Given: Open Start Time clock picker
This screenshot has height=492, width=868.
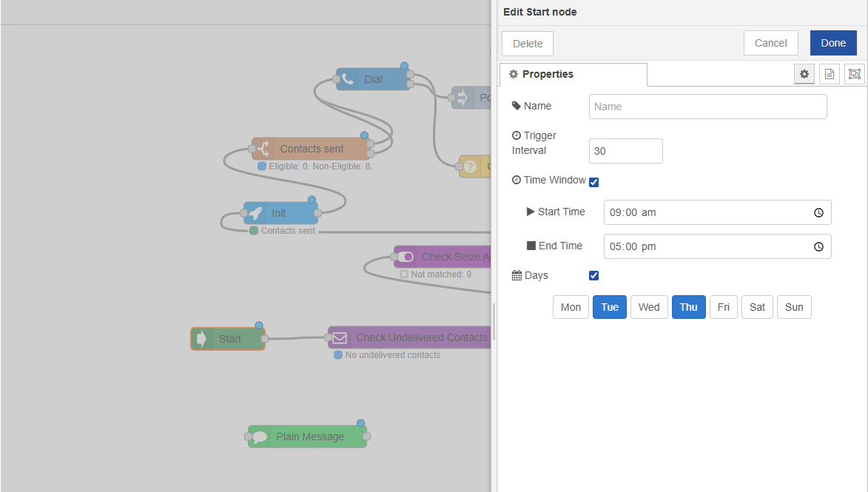Looking at the screenshot, I should click(818, 212).
